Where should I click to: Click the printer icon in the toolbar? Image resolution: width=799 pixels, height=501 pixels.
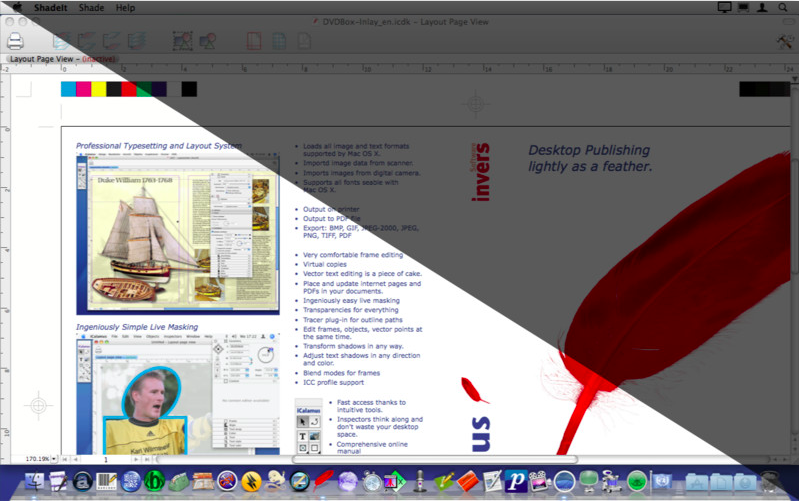tap(16, 41)
